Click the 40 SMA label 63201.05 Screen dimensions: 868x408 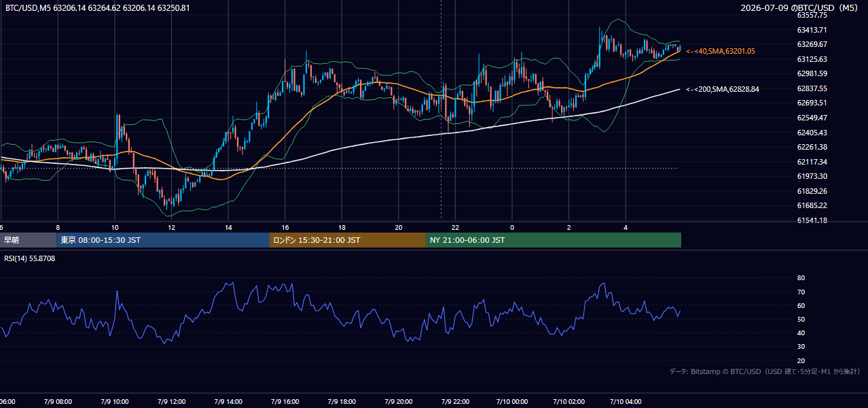tap(721, 51)
